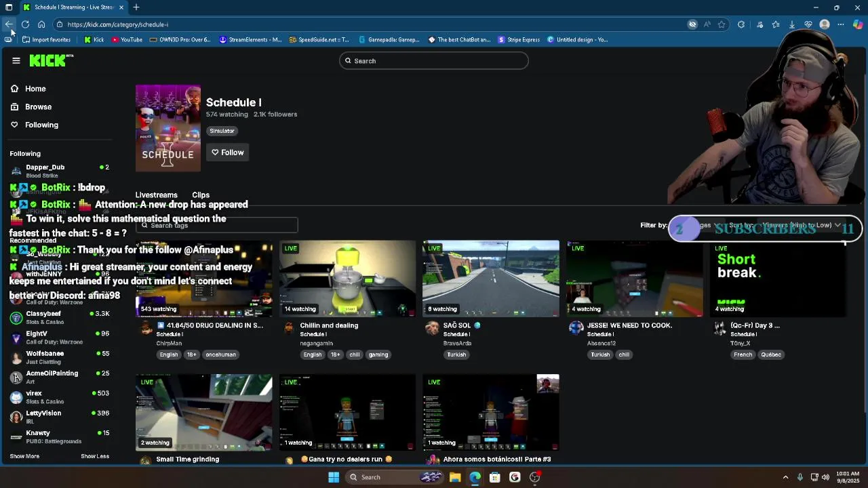Open Small Time grinding stream thumbnail

click(203, 412)
